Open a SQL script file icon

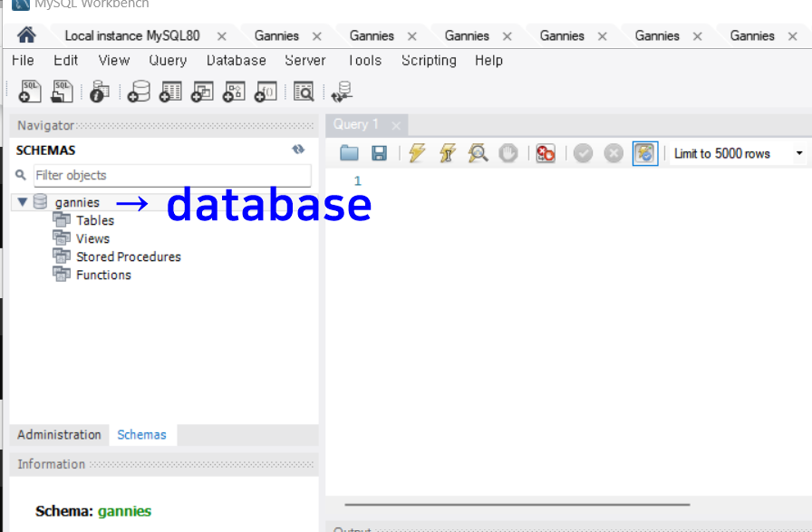tap(62, 92)
